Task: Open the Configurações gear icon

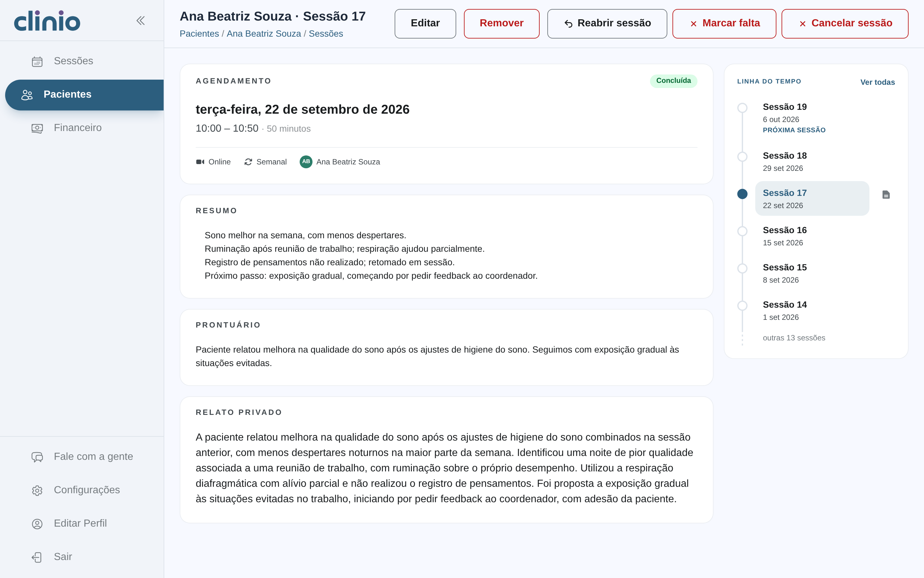Action: tap(37, 490)
